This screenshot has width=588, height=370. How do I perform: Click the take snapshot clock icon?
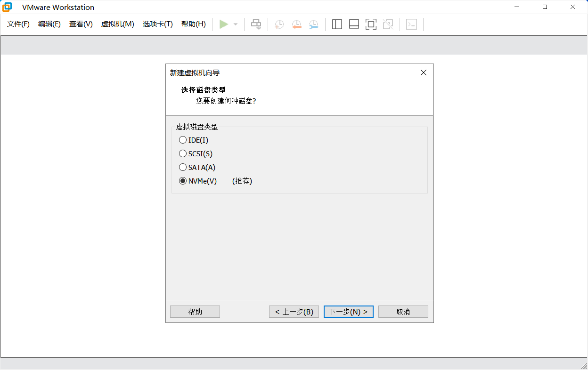[279, 24]
